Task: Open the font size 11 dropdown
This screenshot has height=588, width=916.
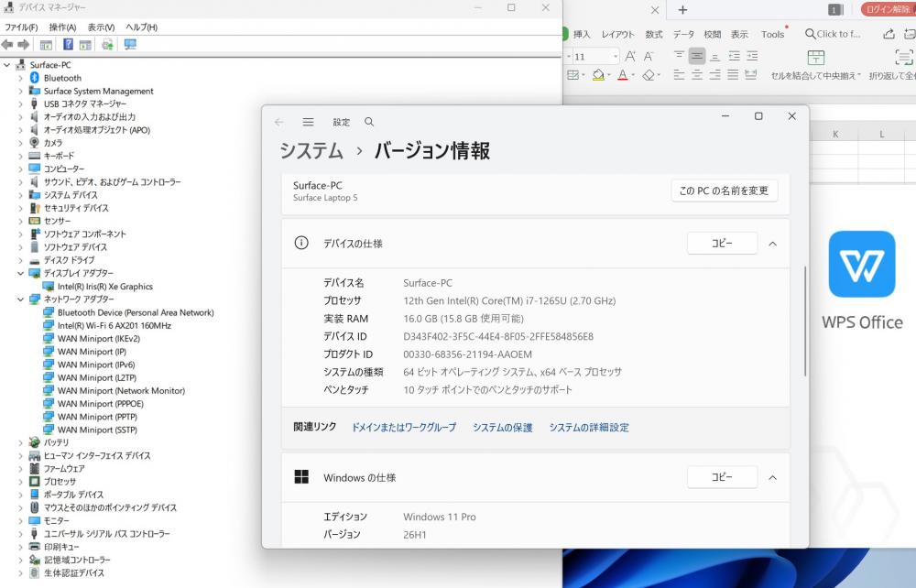Action: tap(616, 57)
